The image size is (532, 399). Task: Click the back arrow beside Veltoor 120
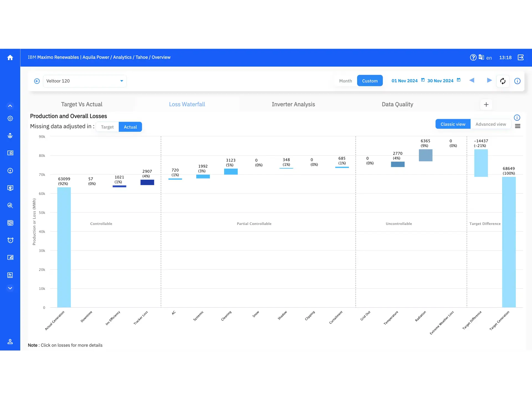coord(37,81)
